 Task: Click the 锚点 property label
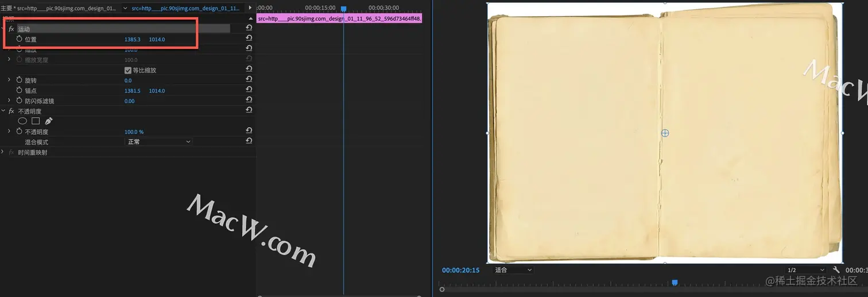pos(30,91)
